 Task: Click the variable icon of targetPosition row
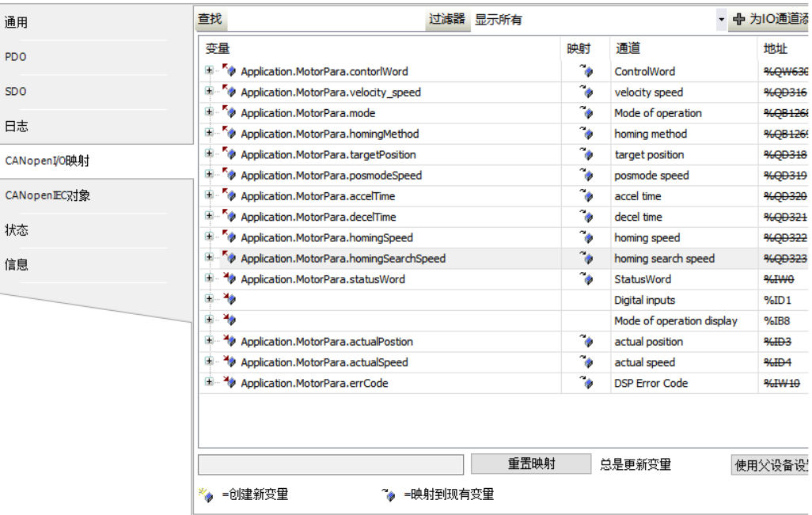229,153
